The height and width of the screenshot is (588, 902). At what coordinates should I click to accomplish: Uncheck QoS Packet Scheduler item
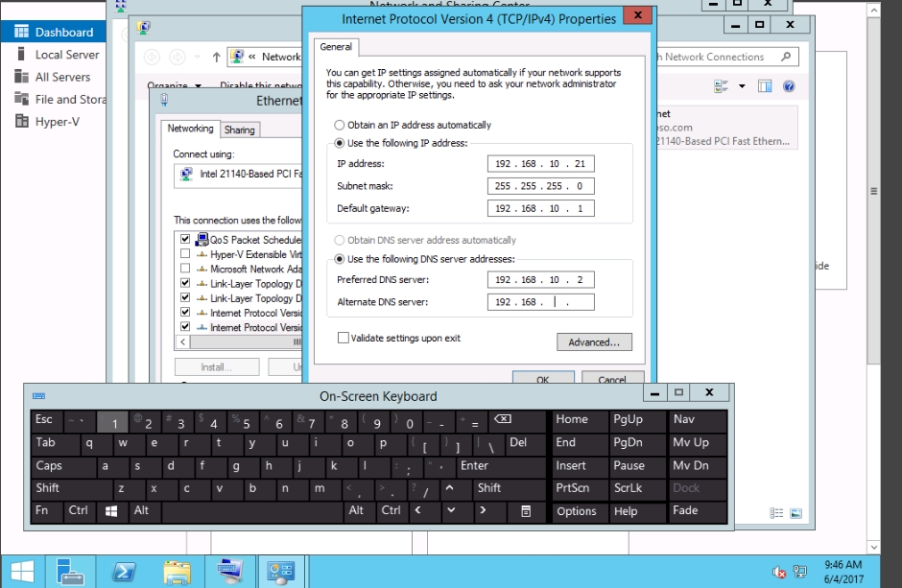[x=185, y=238]
